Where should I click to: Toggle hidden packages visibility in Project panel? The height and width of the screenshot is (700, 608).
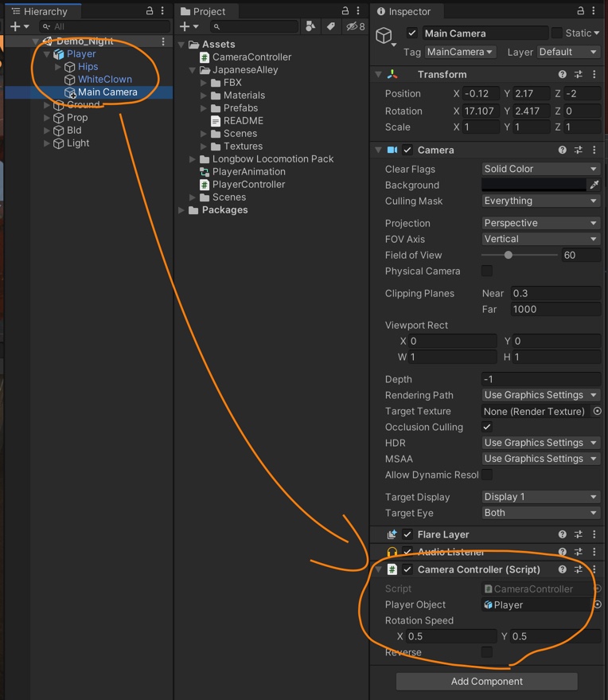pyautogui.click(x=353, y=26)
